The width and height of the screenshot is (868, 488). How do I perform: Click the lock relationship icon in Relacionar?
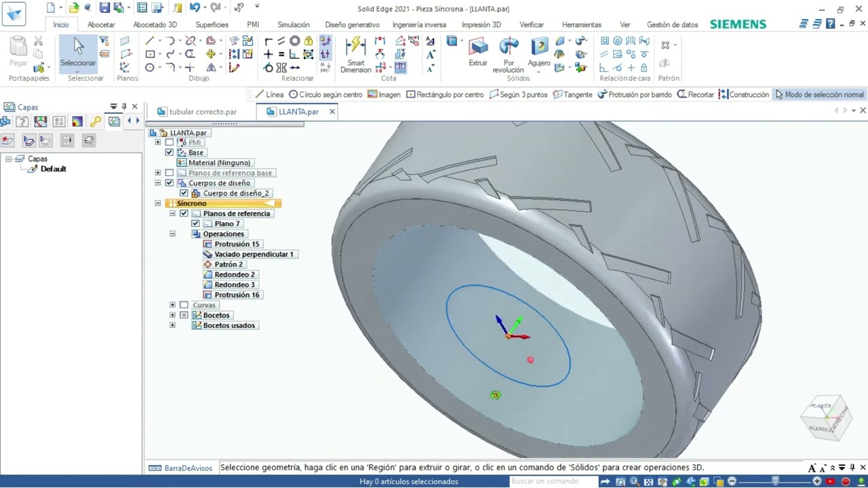pyautogui.click(x=309, y=41)
